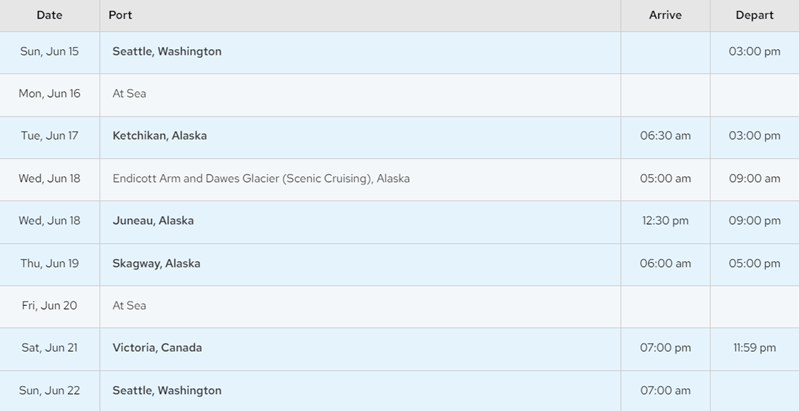Click the Depart column header

pyautogui.click(x=755, y=16)
